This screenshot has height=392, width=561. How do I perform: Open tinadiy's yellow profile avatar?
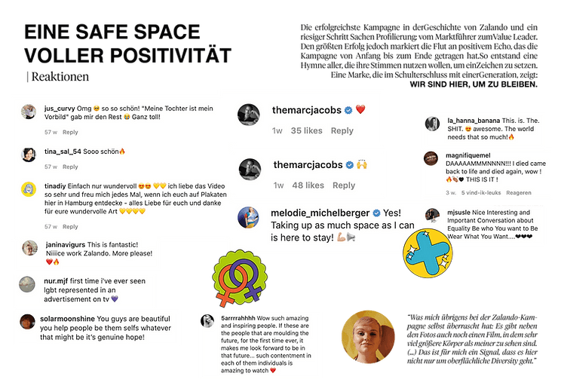point(29,189)
